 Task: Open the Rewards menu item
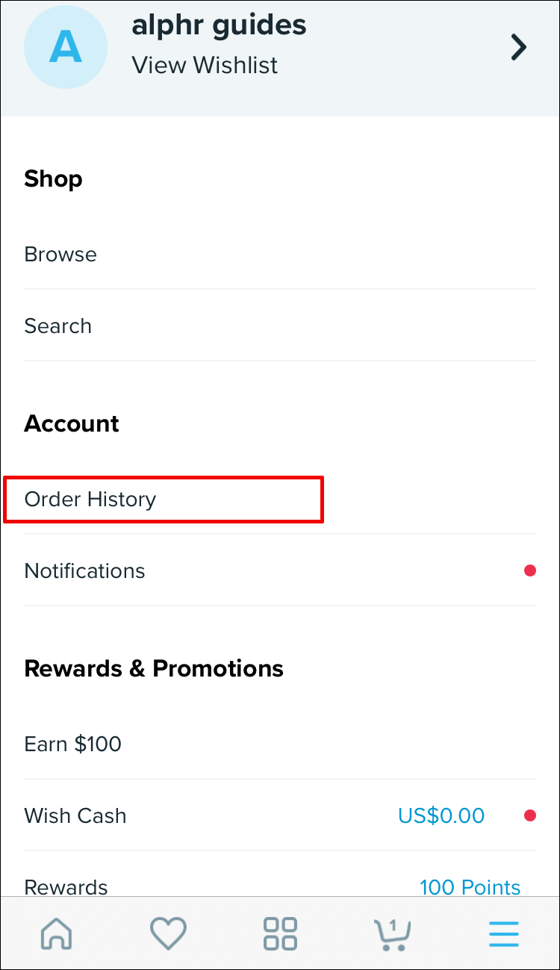click(66, 886)
